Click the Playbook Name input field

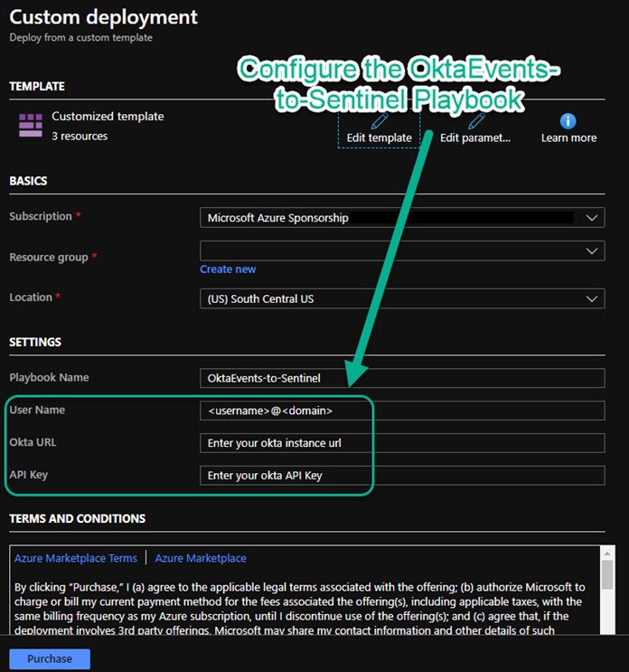(x=402, y=378)
